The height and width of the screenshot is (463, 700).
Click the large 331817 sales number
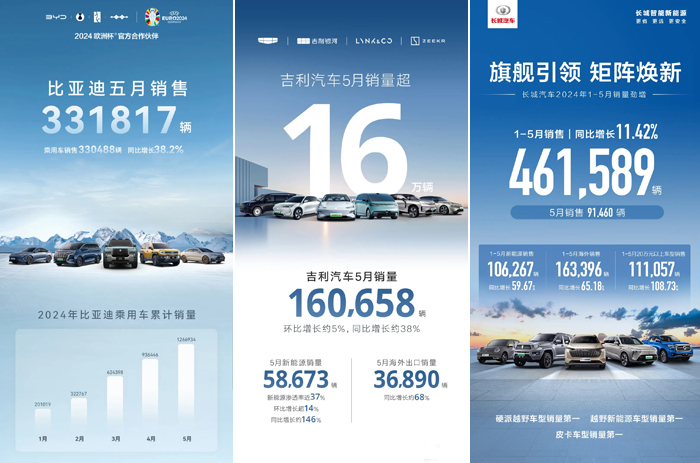(x=110, y=120)
